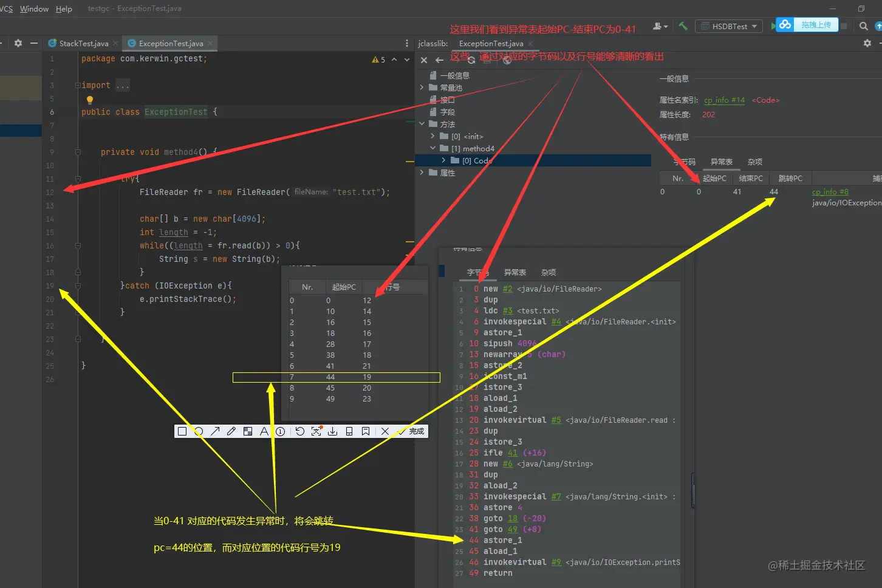This screenshot has width=882, height=588.
Task: Click the hammer Build Project icon
Action: tap(683, 26)
